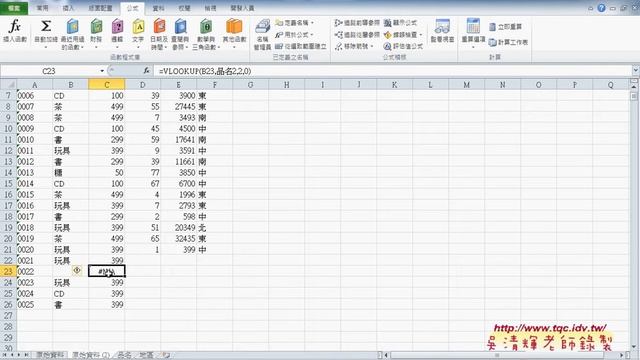
Task: Switch to the Home ribbon tab
Action: point(42,8)
